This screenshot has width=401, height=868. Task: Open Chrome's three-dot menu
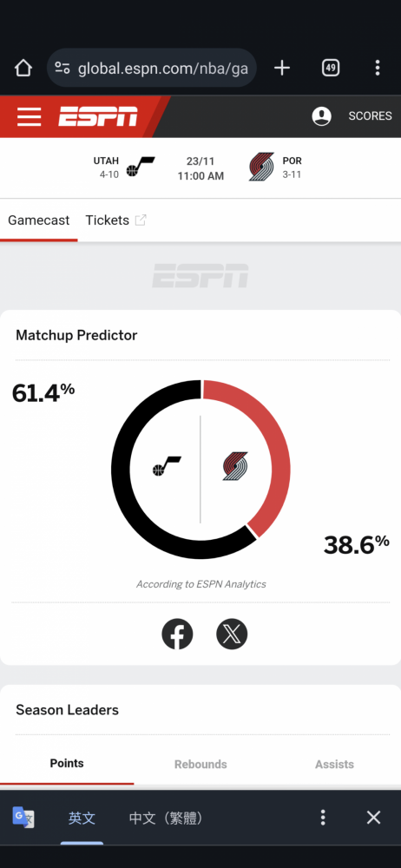tap(378, 68)
